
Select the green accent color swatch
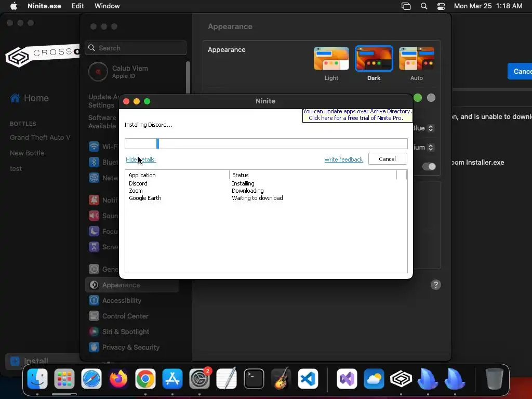(x=418, y=98)
